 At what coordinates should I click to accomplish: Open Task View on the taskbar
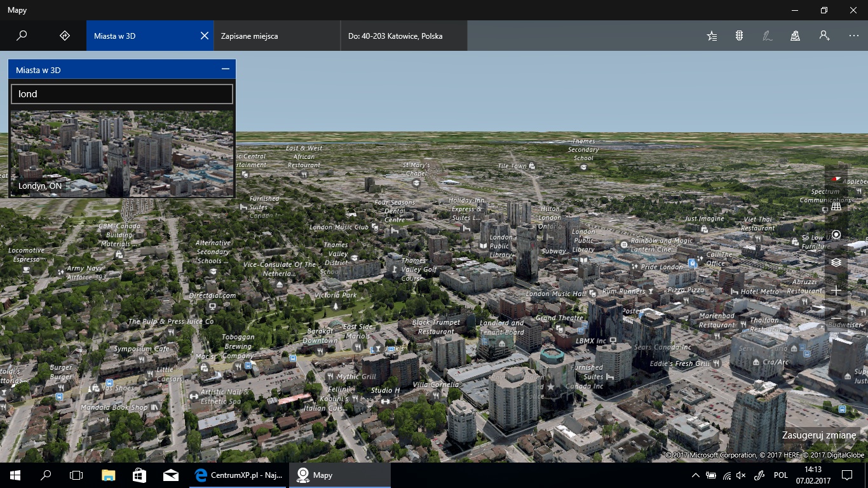76,475
